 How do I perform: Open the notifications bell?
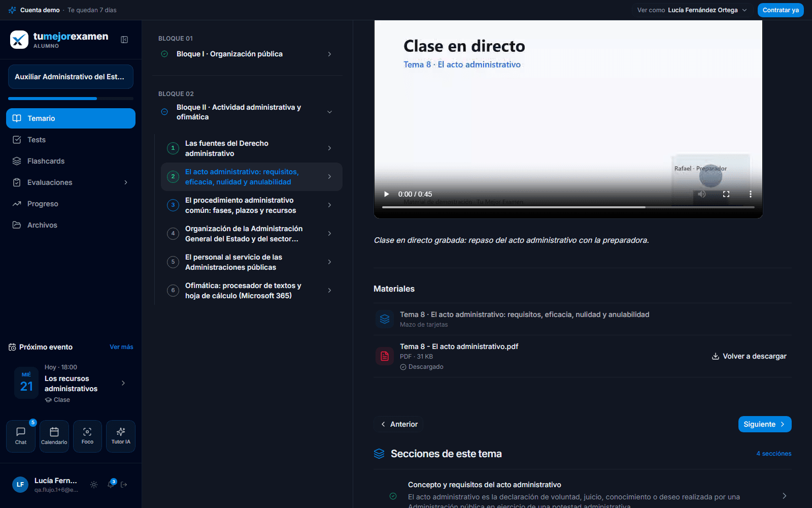pyautogui.click(x=111, y=485)
